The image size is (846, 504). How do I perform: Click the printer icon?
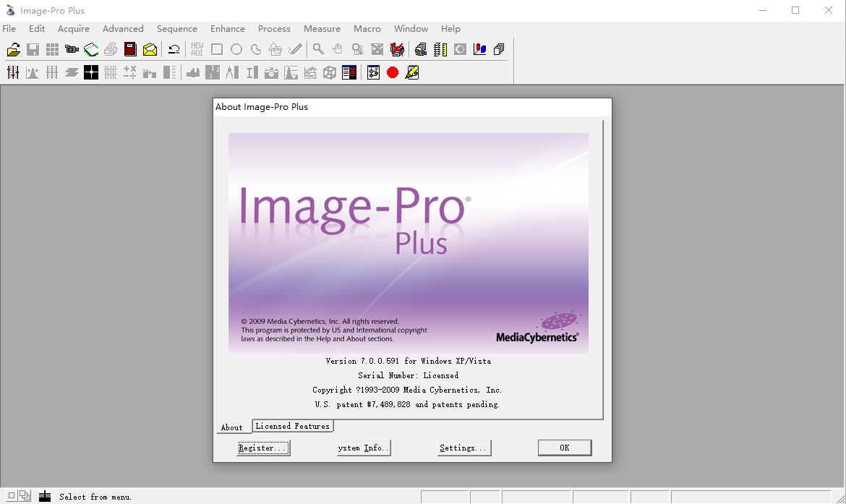pos(111,50)
